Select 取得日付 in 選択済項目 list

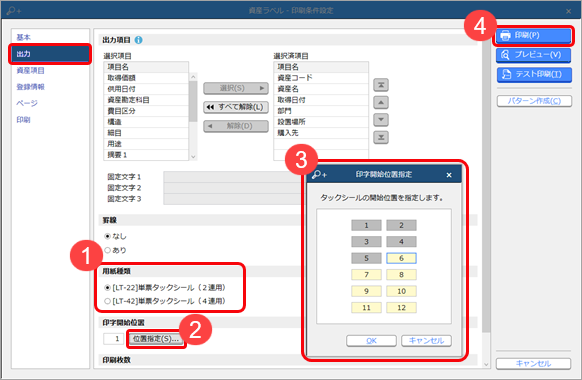pos(321,100)
